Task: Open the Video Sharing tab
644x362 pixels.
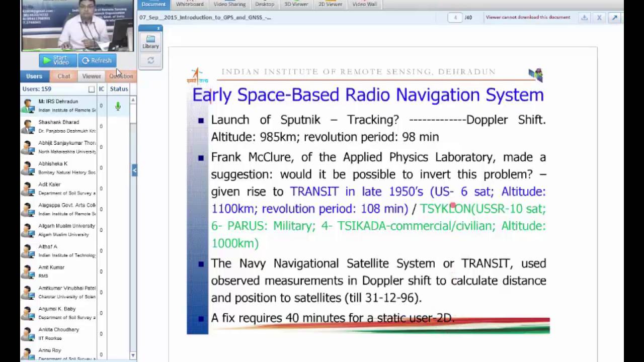Action: (229, 4)
